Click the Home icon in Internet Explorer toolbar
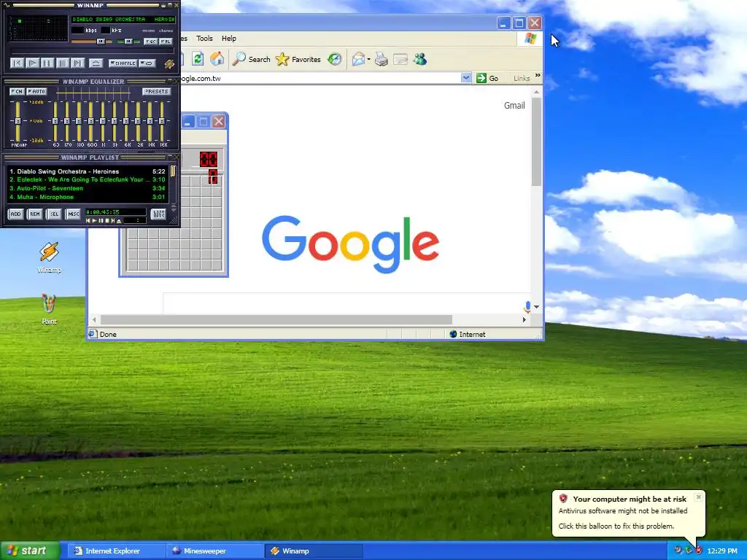 [x=217, y=59]
